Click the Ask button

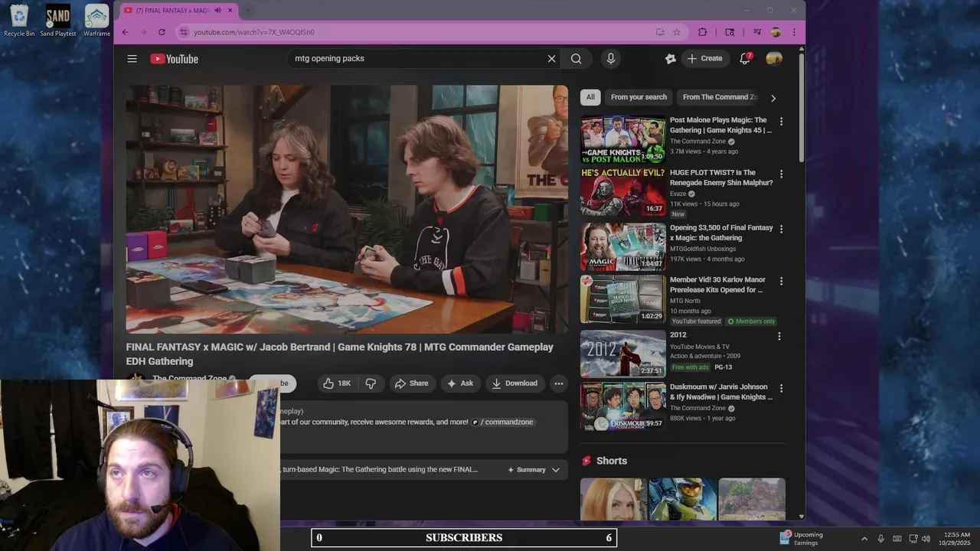(460, 383)
